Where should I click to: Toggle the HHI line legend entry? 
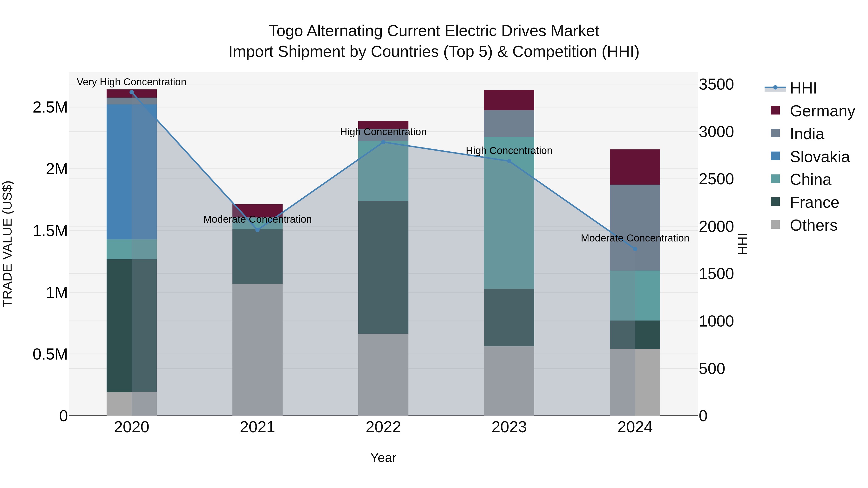click(791, 88)
